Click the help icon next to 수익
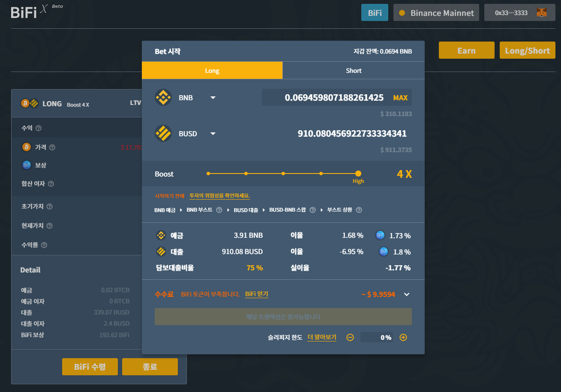 coord(39,128)
